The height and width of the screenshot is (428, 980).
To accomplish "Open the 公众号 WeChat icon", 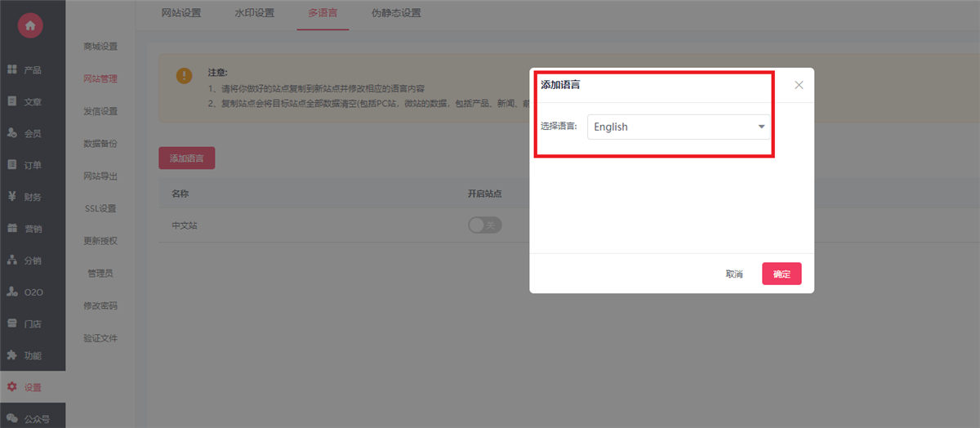I will point(12,419).
